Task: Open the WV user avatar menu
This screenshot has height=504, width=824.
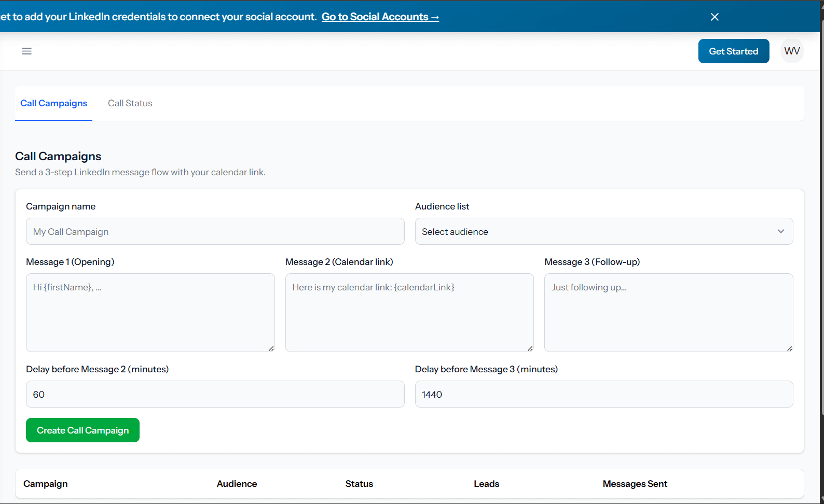Action: pyautogui.click(x=792, y=51)
